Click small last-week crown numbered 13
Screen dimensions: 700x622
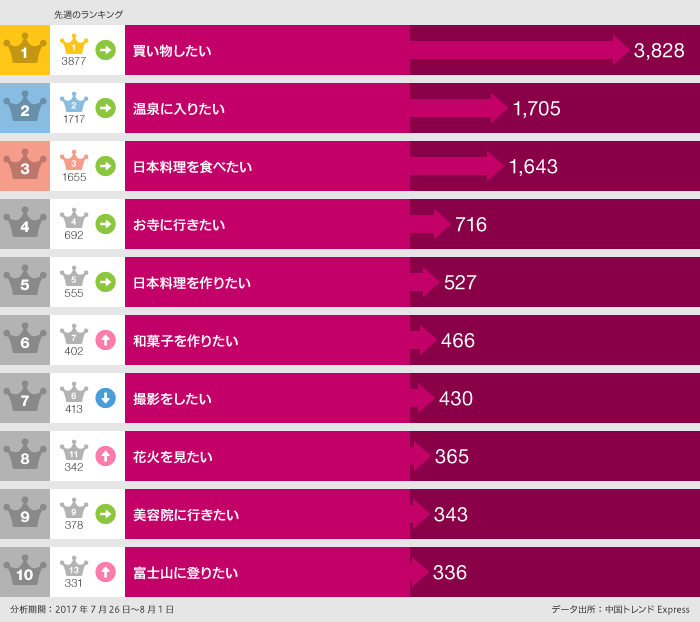pos(73,569)
